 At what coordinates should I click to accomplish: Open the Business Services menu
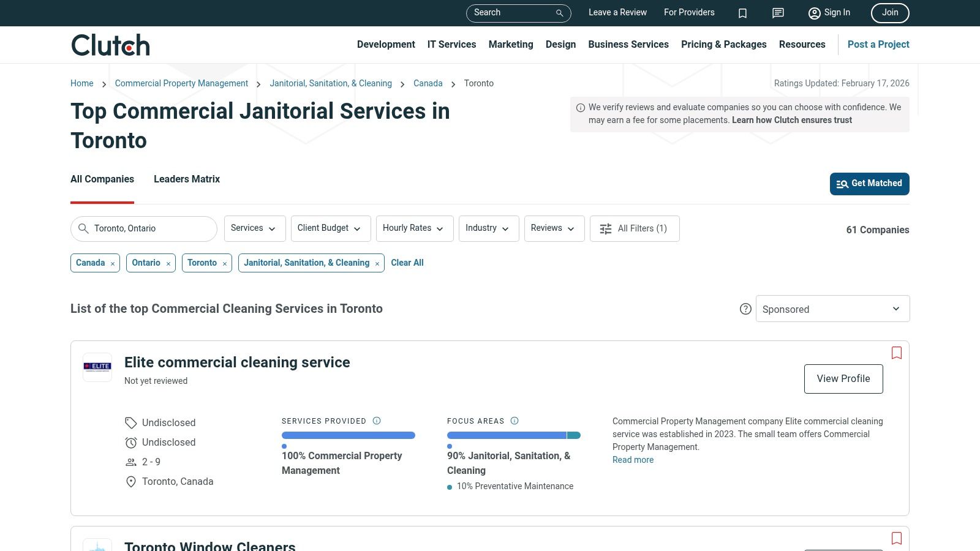pos(628,44)
